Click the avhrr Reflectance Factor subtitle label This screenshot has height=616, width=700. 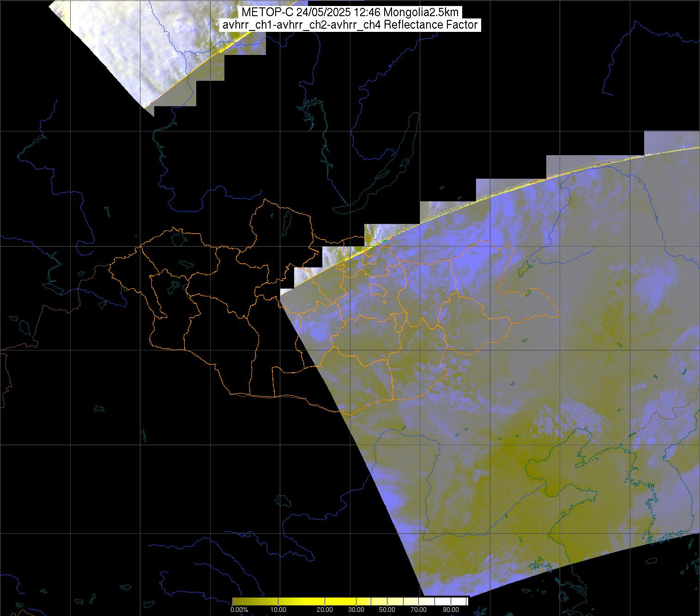pyautogui.click(x=350, y=25)
